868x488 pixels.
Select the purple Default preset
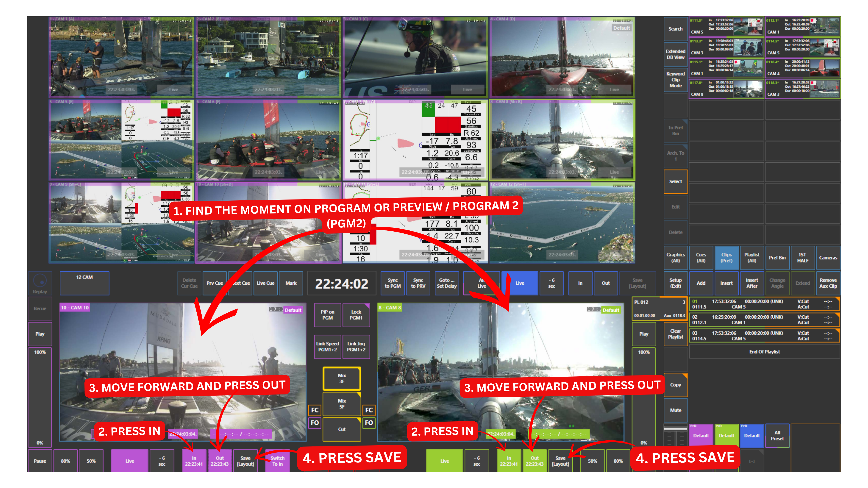[x=701, y=435]
